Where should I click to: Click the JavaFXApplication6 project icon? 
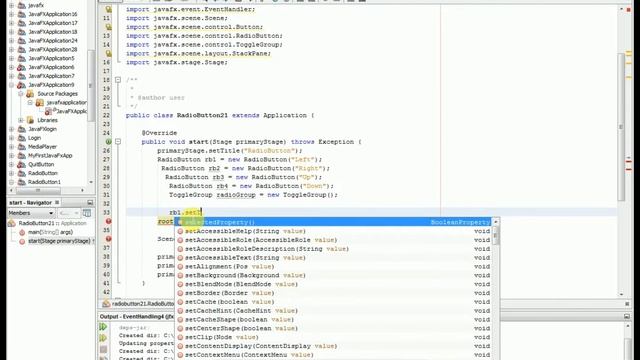(x=22, y=67)
